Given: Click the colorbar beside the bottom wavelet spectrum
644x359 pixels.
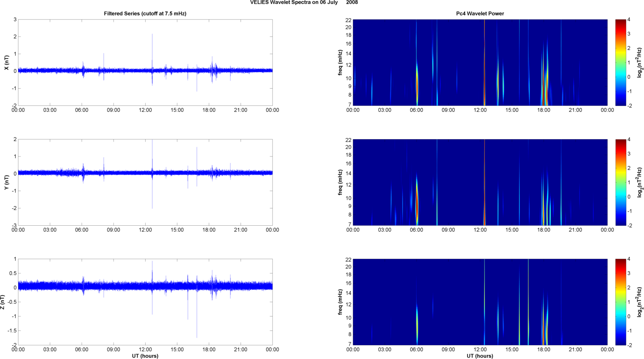Looking at the screenshot, I should coord(620,302).
